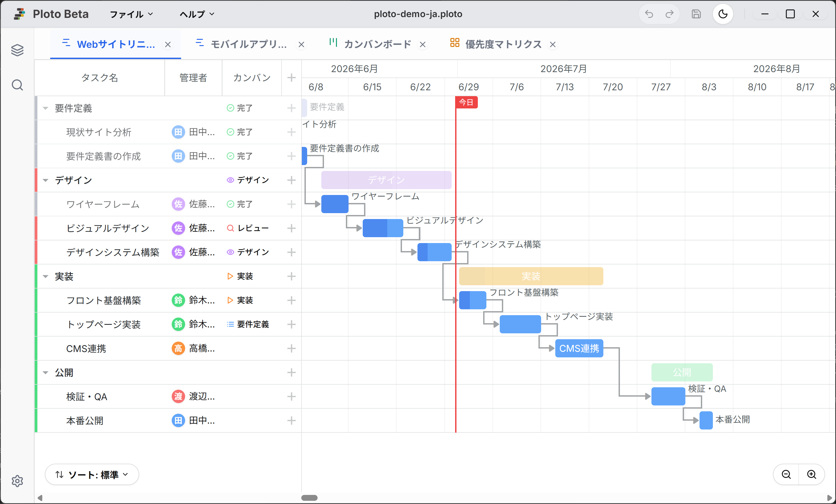Click the 今日 timeline marker
836x504 pixels.
466,102
